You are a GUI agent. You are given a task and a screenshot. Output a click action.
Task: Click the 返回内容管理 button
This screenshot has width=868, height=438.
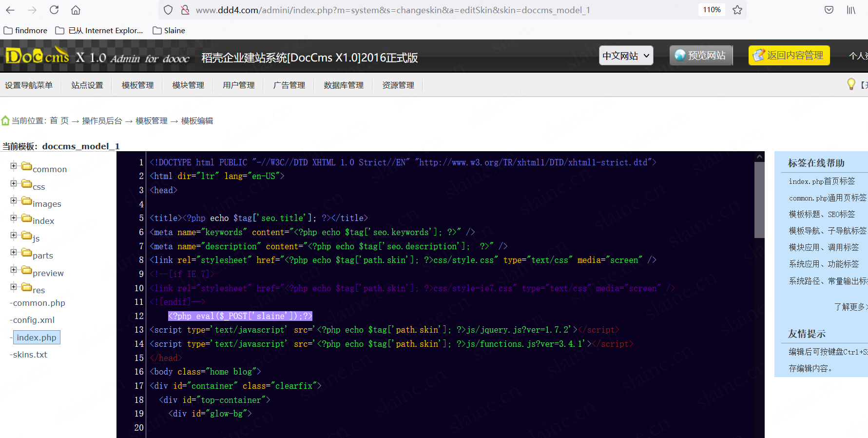(x=789, y=56)
